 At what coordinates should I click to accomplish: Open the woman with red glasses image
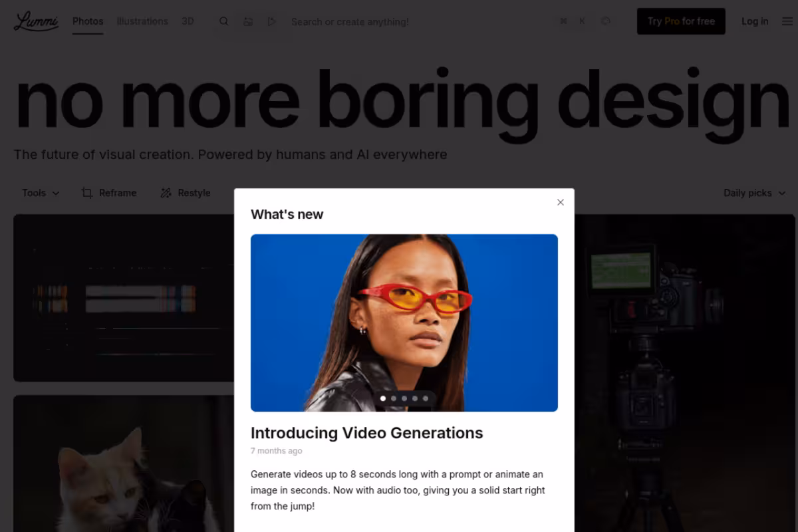point(404,323)
